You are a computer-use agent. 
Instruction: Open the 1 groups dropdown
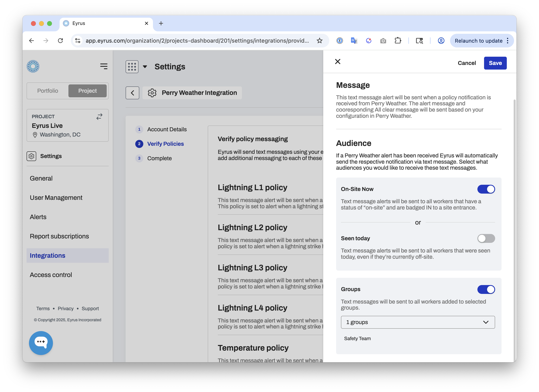pyautogui.click(x=418, y=322)
